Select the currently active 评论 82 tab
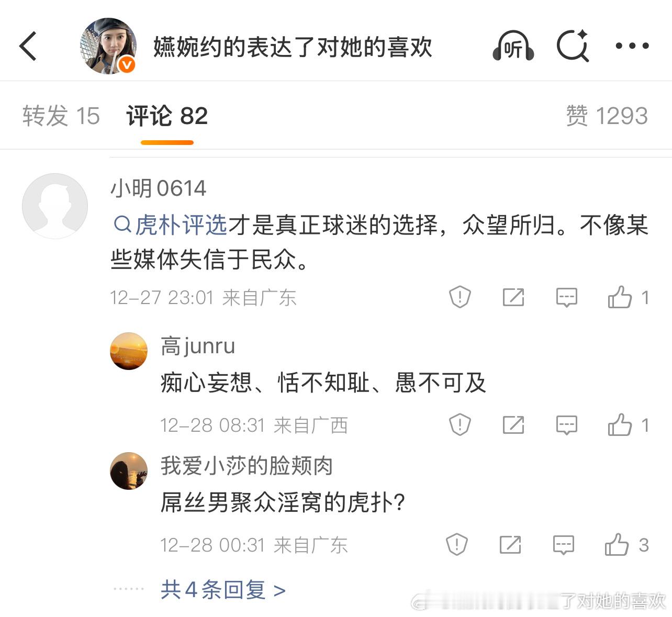 pos(166,116)
